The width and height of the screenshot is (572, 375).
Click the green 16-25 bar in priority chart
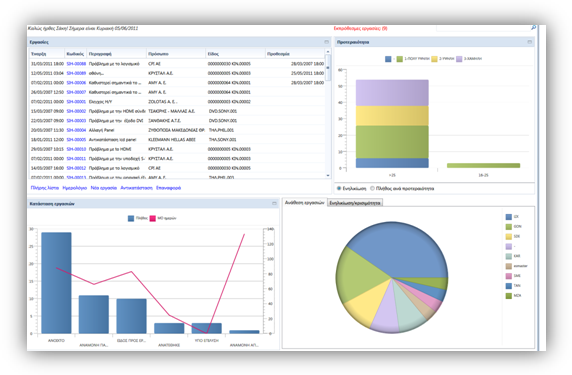point(483,166)
